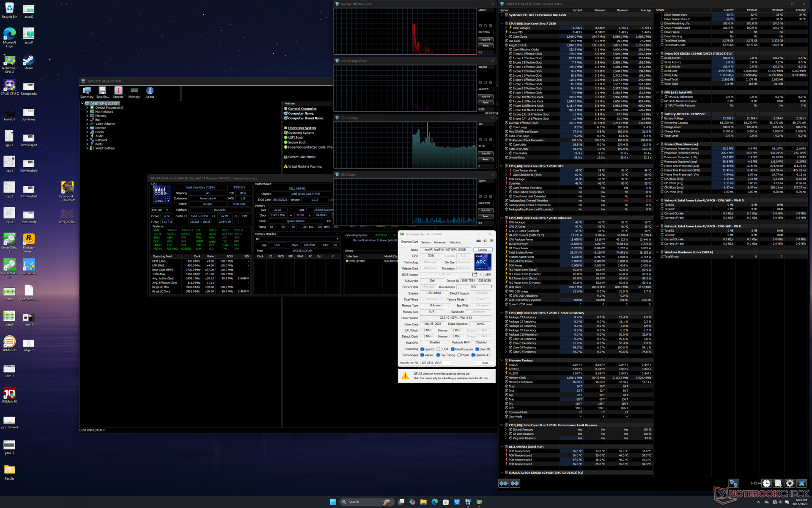Click blue X close icon in Sensors toolbar
Viewport: 812px width, 508px height.
(x=801, y=483)
